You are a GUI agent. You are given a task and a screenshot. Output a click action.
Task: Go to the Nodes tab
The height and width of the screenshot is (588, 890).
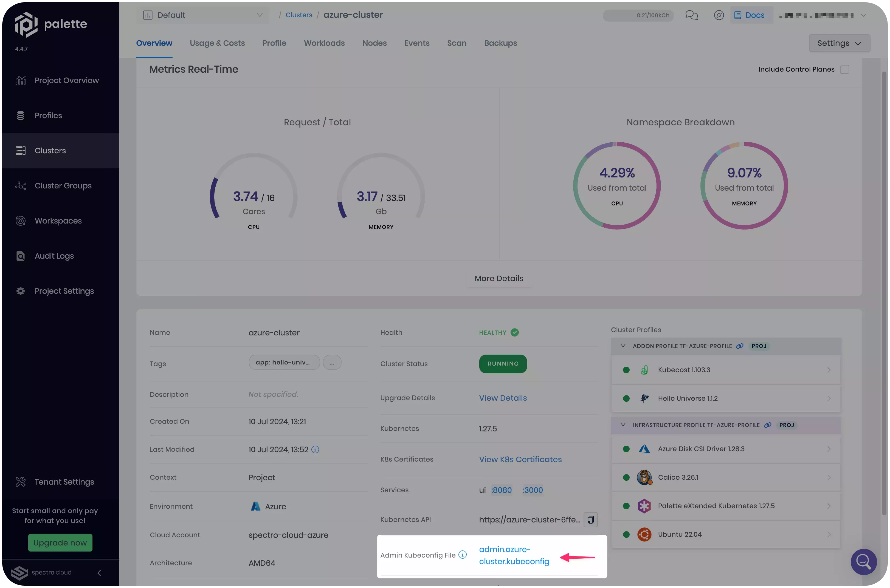(374, 43)
